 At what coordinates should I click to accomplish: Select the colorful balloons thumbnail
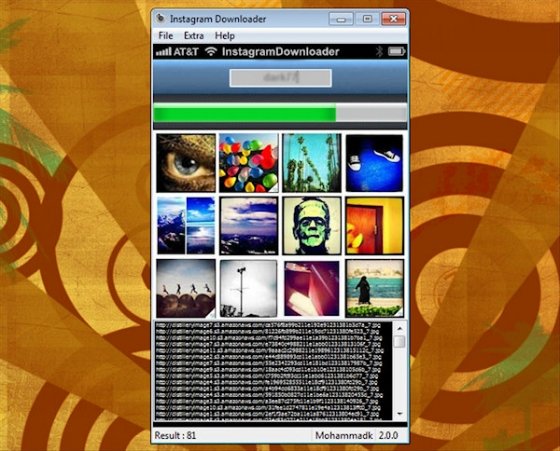[x=249, y=163]
